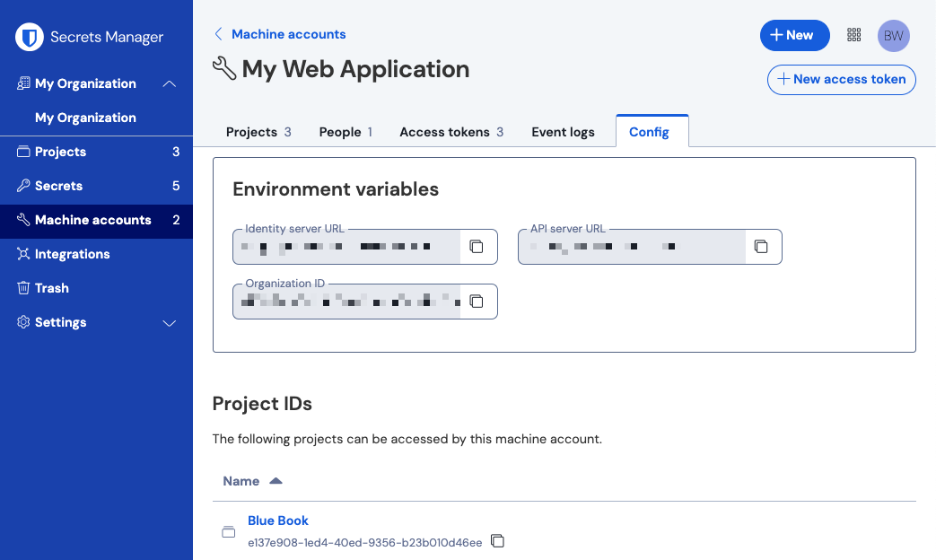Screen dimensions: 936x560
Task: Expand the Settings menu in sidebar
Action: pos(170,322)
